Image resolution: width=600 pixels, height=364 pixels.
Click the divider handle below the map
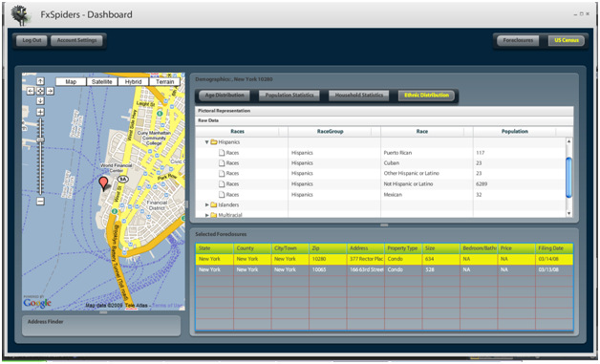pos(103,312)
